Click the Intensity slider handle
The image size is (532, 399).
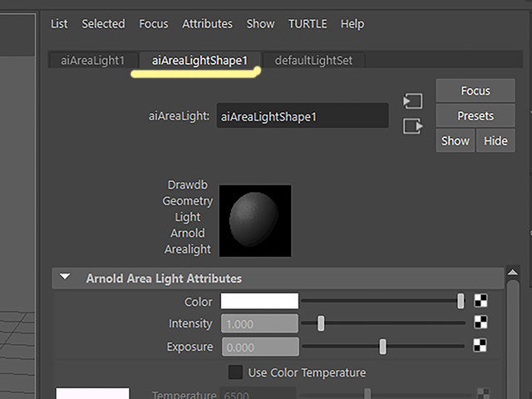pos(321,323)
